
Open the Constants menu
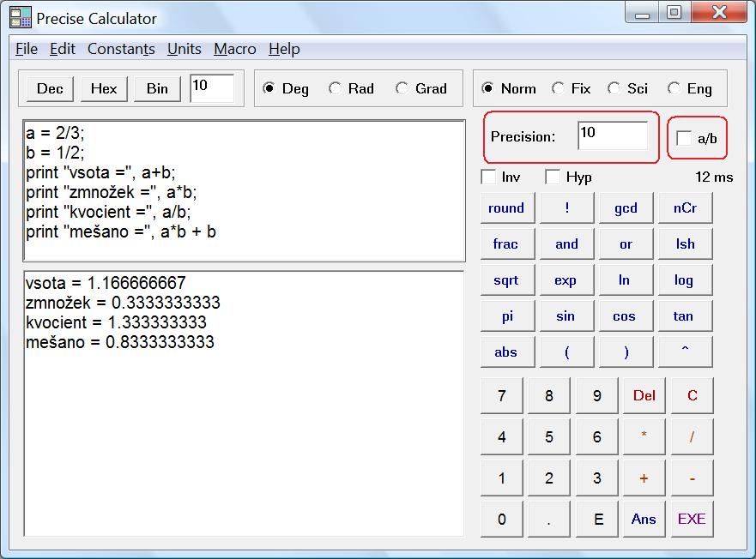pyautogui.click(x=121, y=49)
